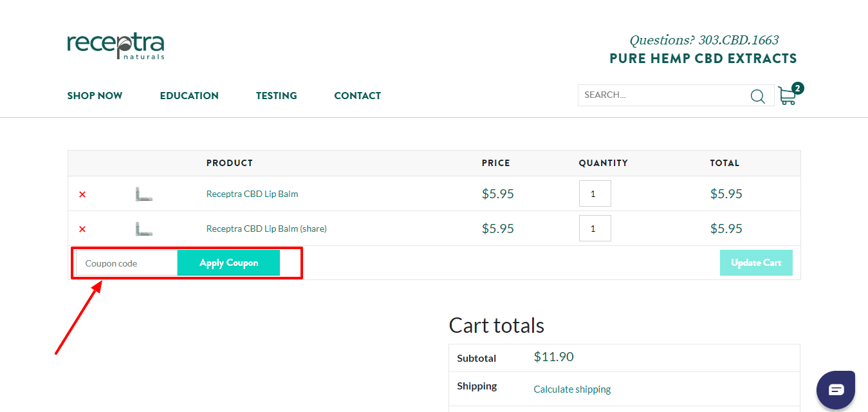
Task: Click the Product column header
Action: 230,163
